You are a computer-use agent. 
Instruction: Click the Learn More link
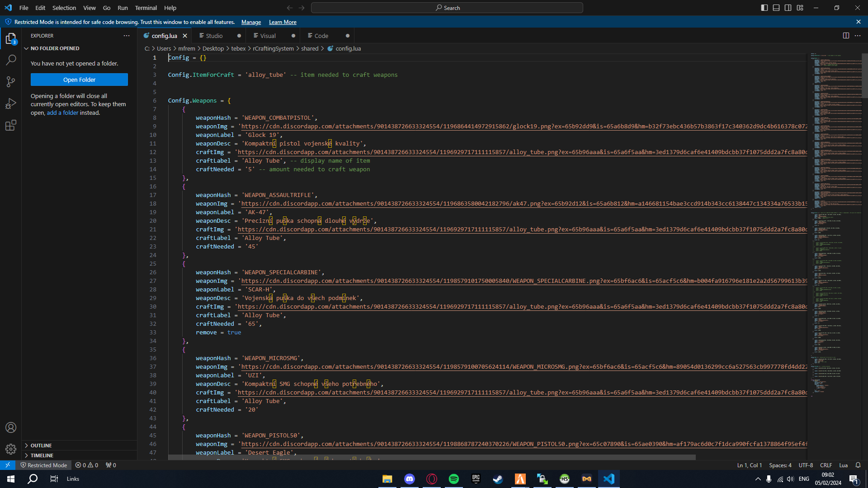pyautogui.click(x=282, y=22)
